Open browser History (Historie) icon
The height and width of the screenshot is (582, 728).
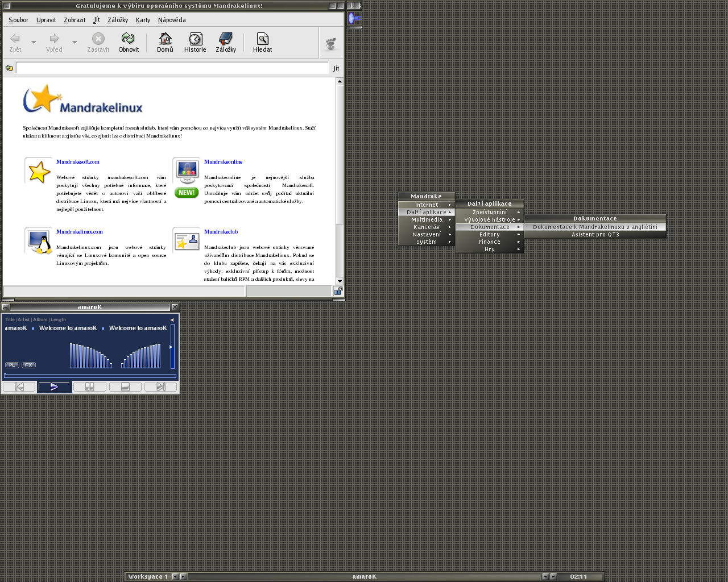(x=195, y=39)
